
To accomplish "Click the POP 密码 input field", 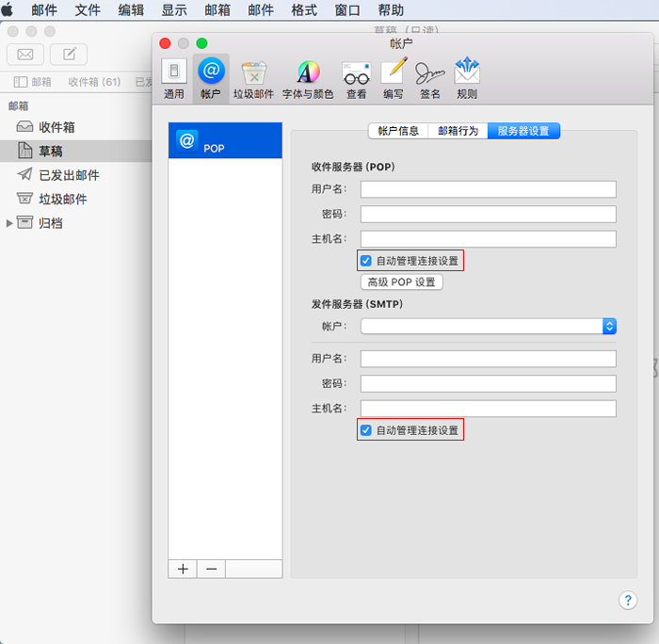I will [x=489, y=215].
